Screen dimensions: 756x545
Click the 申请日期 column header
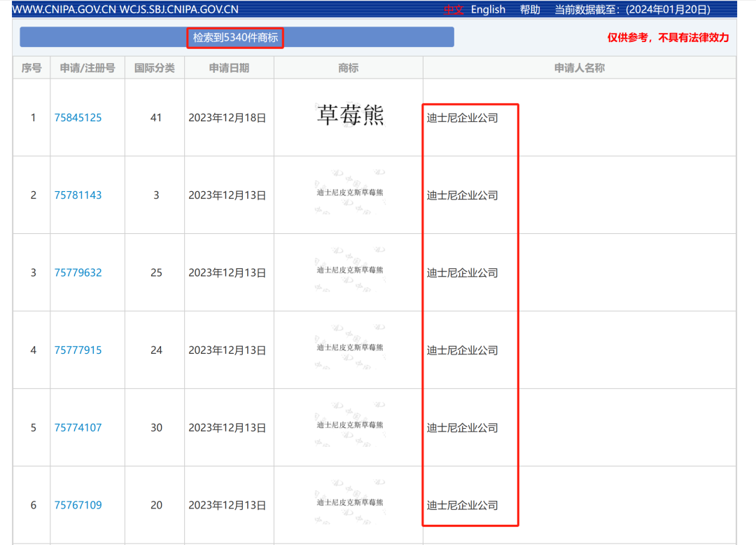(x=229, y=68)
